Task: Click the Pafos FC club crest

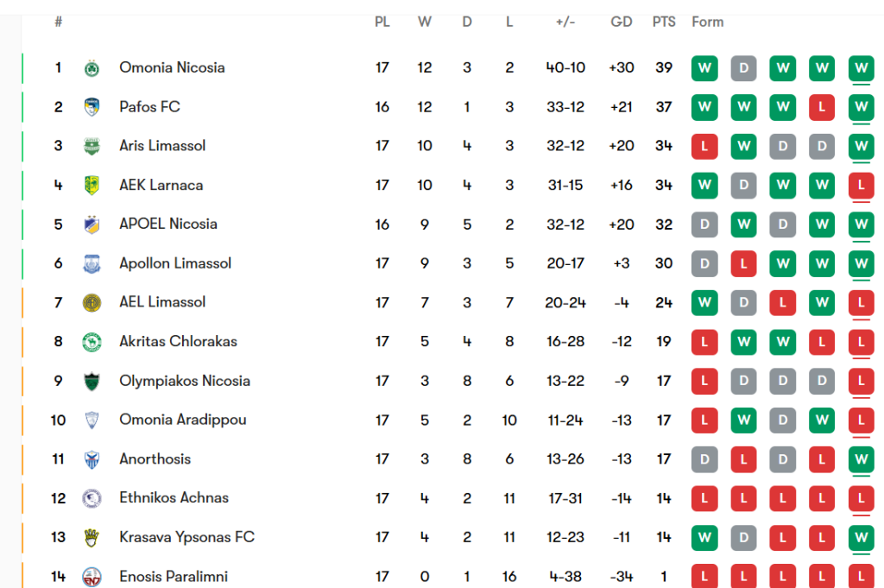Action: (92, 107)
